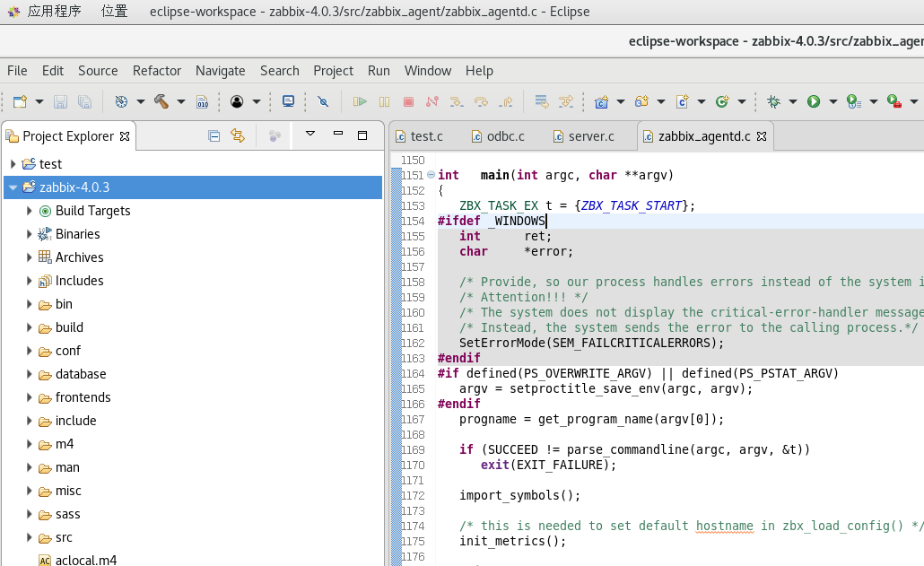Click the Run External Tools icon
The width and height of the screenshot is (924, 566).
[893, 101]
